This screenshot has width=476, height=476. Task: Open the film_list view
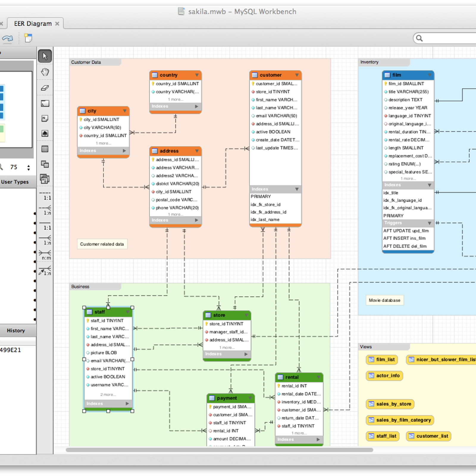pos(382,359)
